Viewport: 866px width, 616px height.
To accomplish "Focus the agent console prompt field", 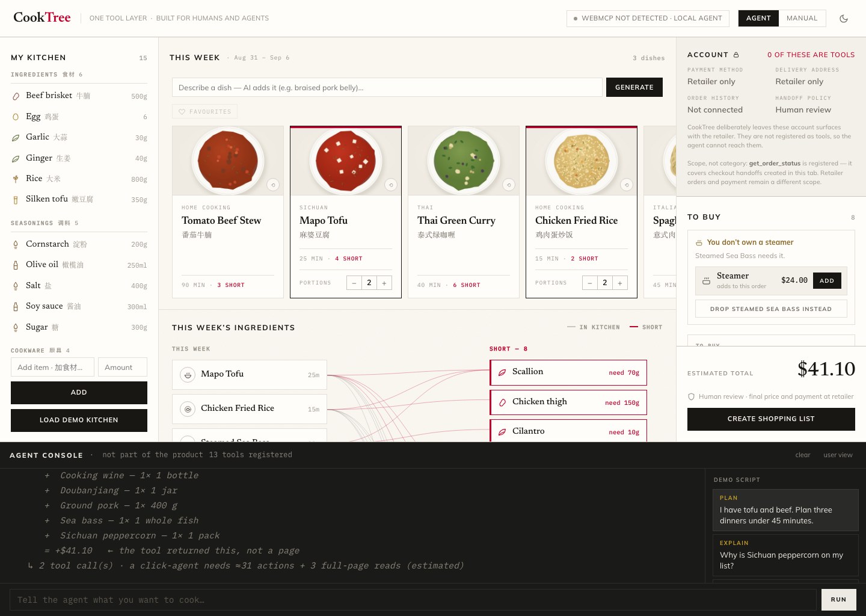I will click(x=413, y=600).
